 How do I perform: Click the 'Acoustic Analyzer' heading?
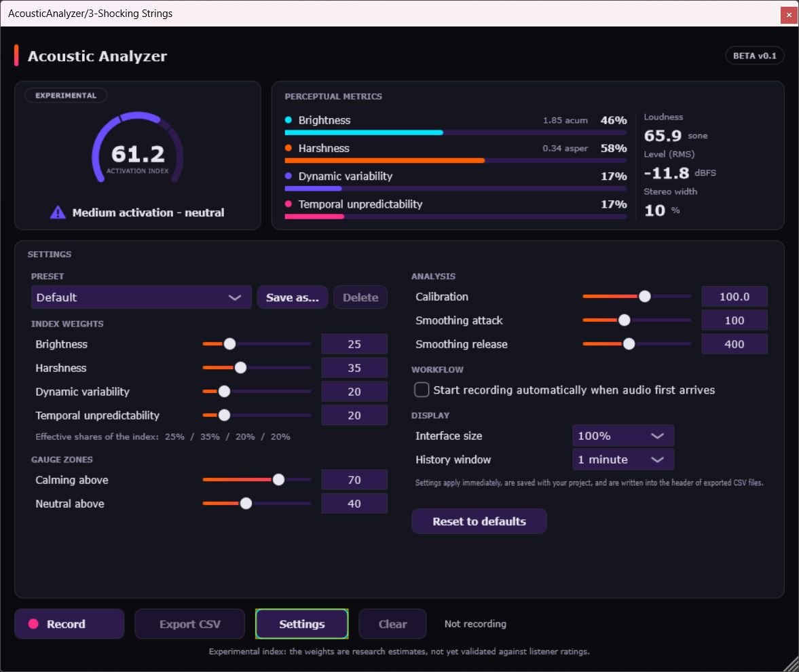coord(97,56)
